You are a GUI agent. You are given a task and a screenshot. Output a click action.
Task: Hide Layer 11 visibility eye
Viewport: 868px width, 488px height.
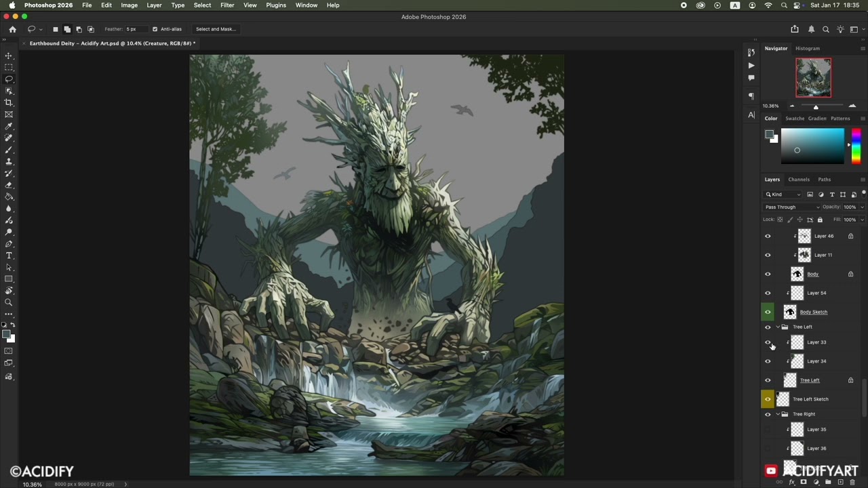pyautogui.click(x=768, y=255)
